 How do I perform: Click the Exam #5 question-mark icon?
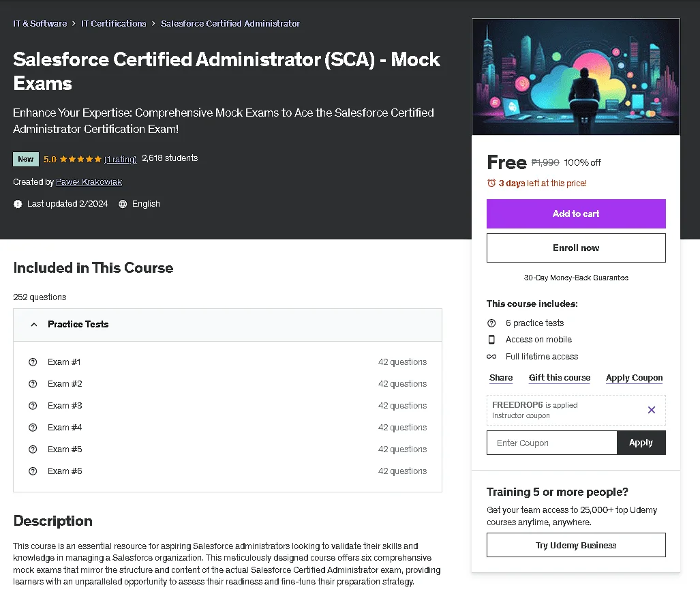coord(33,449)
